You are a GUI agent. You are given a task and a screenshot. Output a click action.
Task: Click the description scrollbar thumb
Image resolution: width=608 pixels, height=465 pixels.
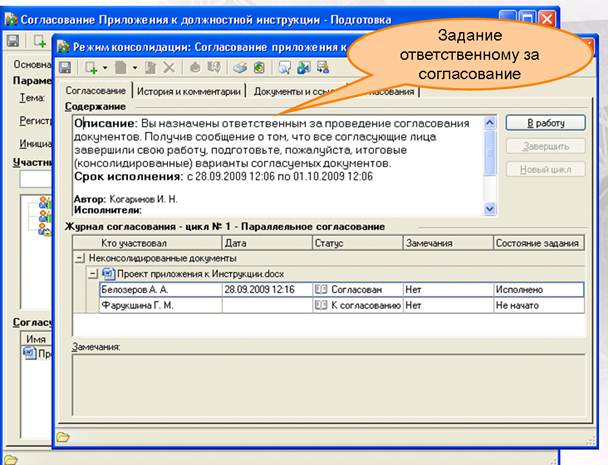[x=490, y=153]
